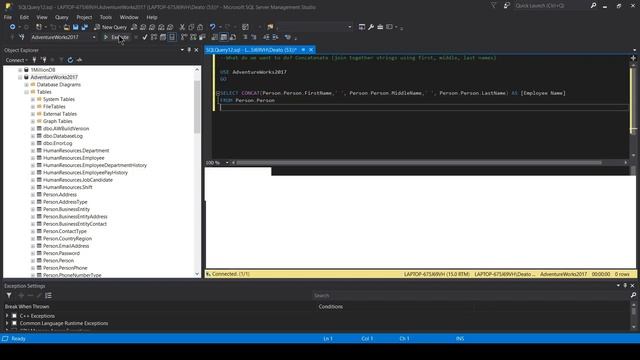Expand the Database Diagrams folder
Screen dimensions: 640x360
(x=27, y=84)
